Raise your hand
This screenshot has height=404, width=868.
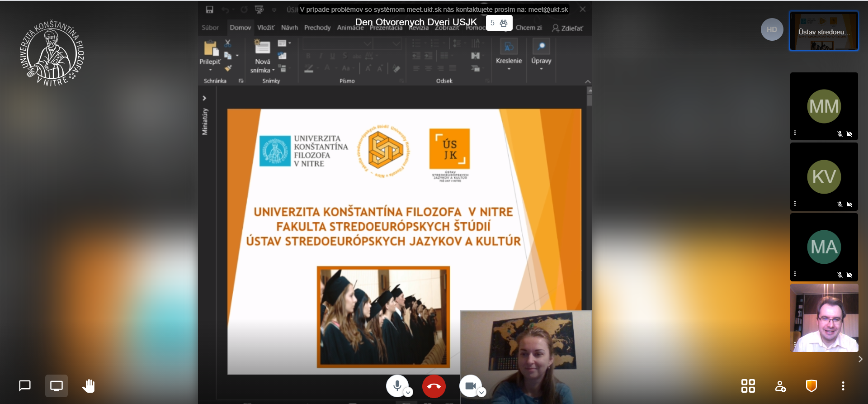(88, 386)
